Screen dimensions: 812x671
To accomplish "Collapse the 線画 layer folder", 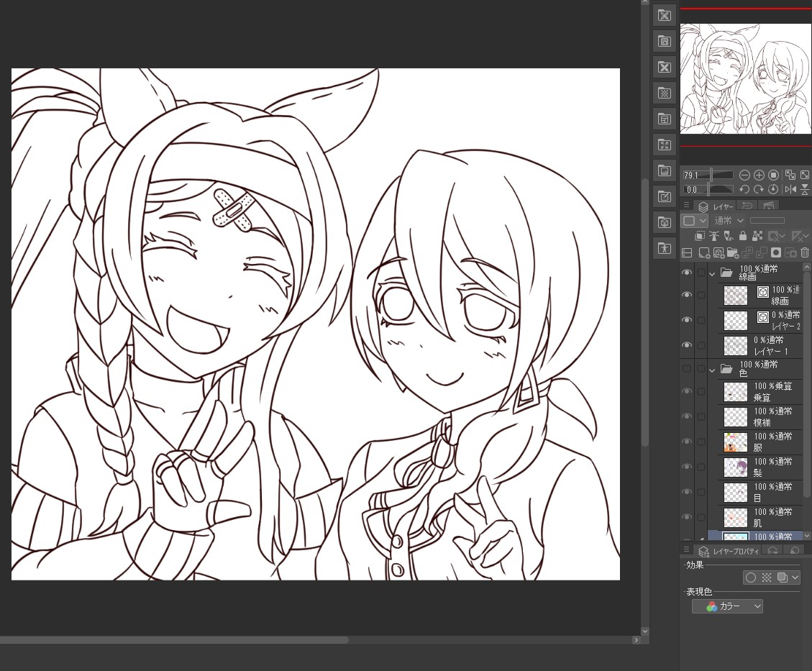I will [712, 273].
